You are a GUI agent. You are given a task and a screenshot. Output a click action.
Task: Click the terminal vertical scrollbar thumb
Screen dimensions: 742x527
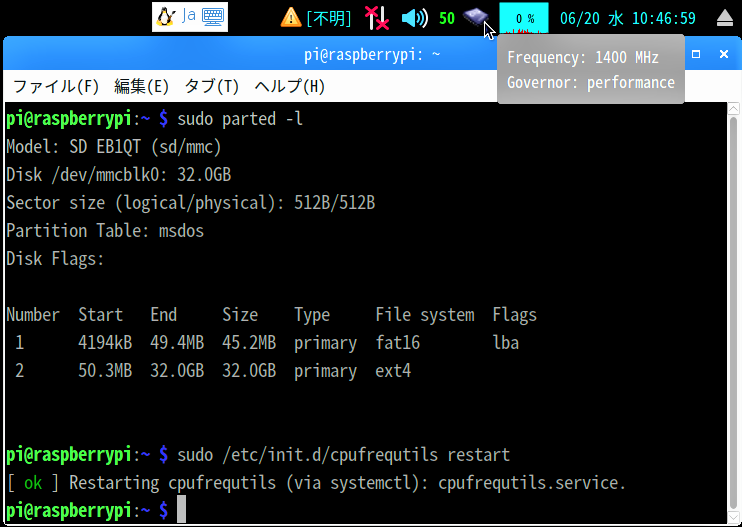point(733,312)
